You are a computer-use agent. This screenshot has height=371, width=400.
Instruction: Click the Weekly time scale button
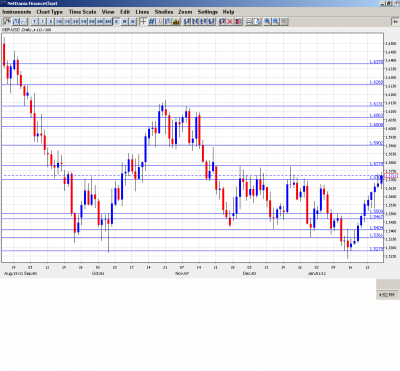click(124, 22)
